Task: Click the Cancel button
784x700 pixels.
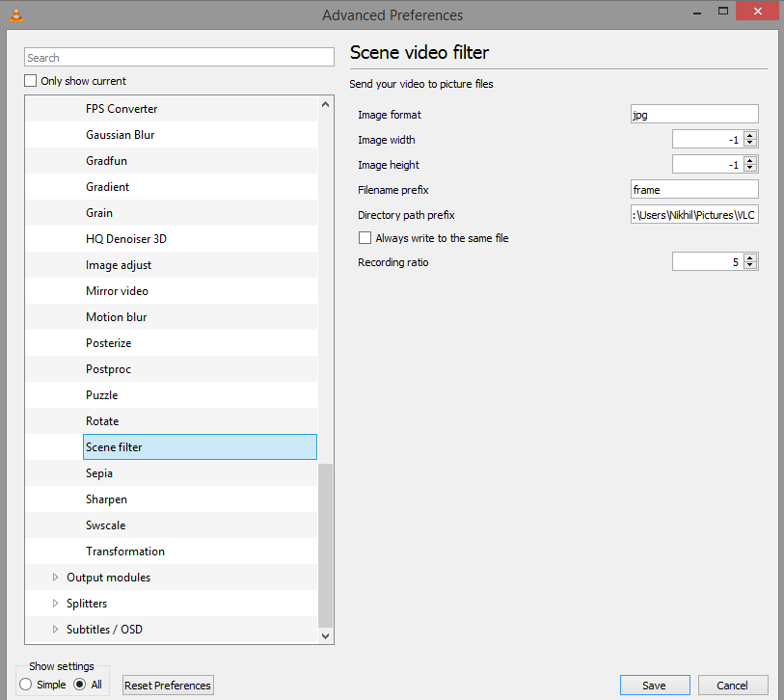Action: pyautogui.click(x=732, y=686)
